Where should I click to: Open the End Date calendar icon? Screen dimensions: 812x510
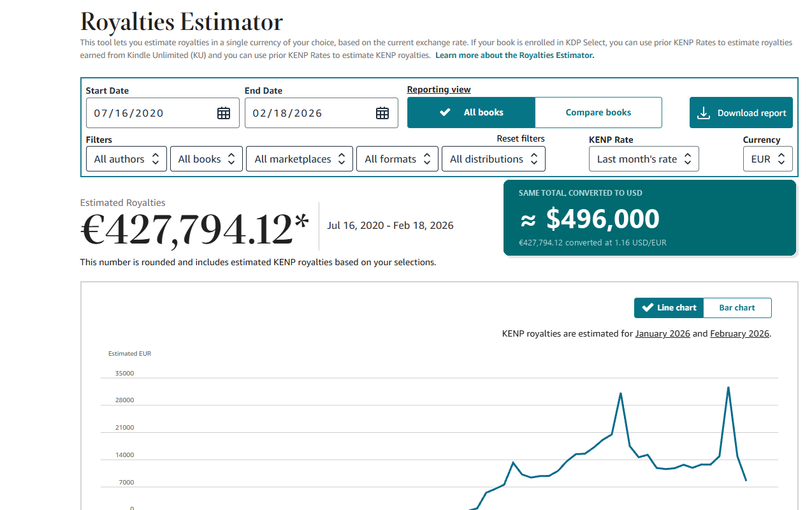(x=382, y=113)
